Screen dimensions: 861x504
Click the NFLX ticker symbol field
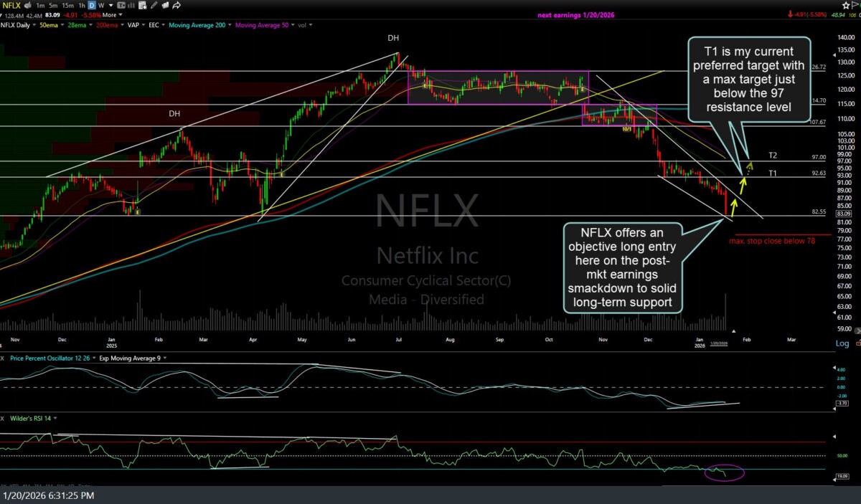(x=11, y=6)
